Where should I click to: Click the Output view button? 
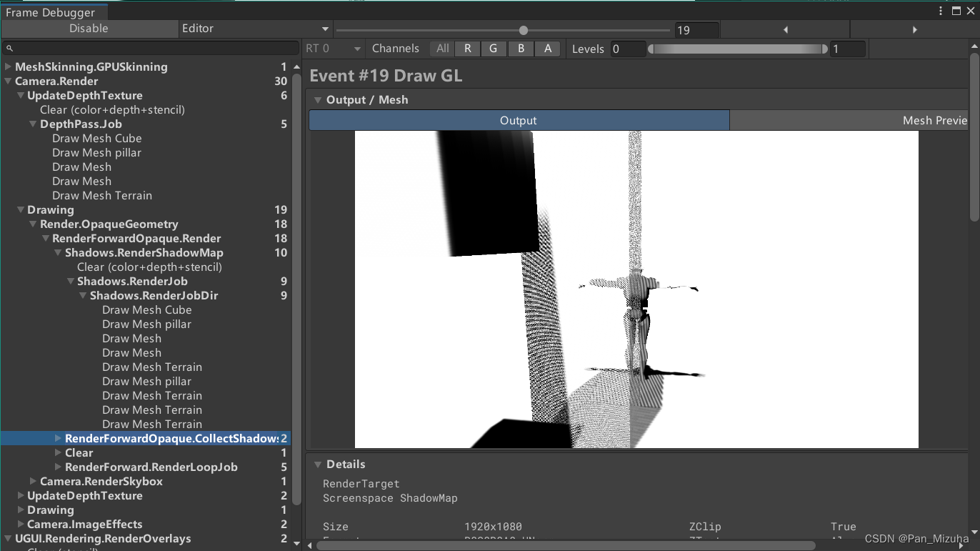(518, 120)
